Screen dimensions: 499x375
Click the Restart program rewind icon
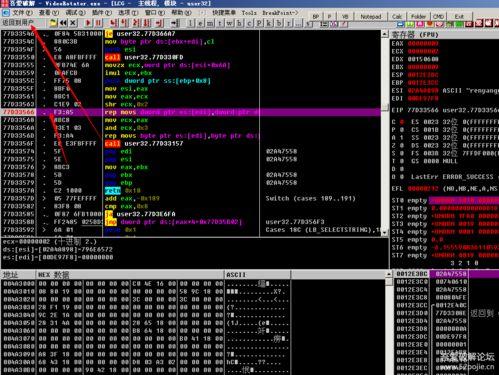63,23
